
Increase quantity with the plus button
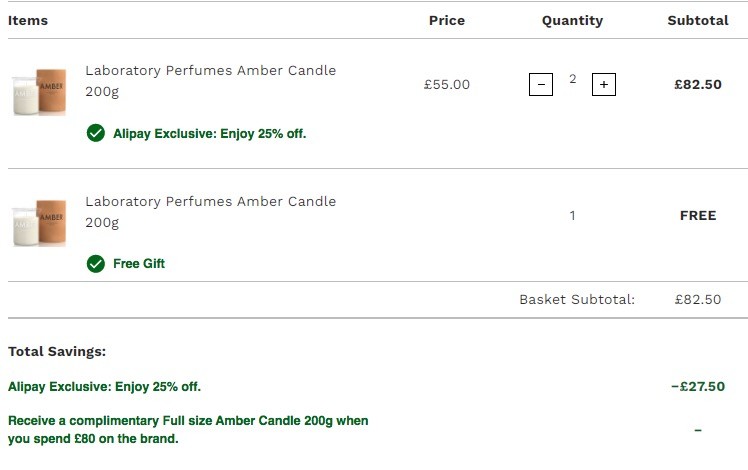click(x=603, y=84)
